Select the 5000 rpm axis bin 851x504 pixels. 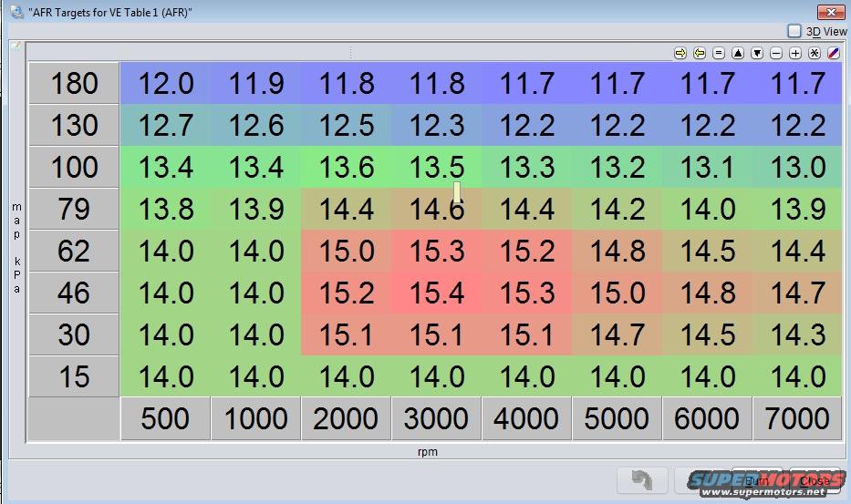pyautogui.click(x=617, y=418)
